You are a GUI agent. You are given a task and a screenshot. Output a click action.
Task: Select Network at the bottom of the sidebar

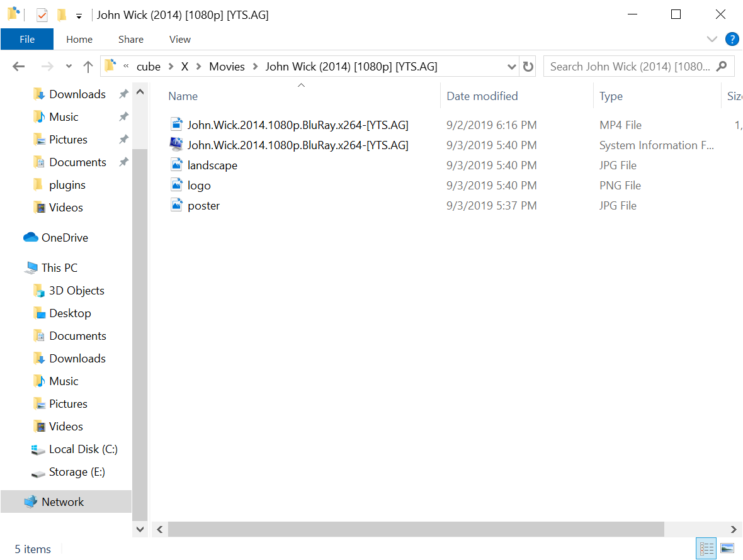point(62,501)
